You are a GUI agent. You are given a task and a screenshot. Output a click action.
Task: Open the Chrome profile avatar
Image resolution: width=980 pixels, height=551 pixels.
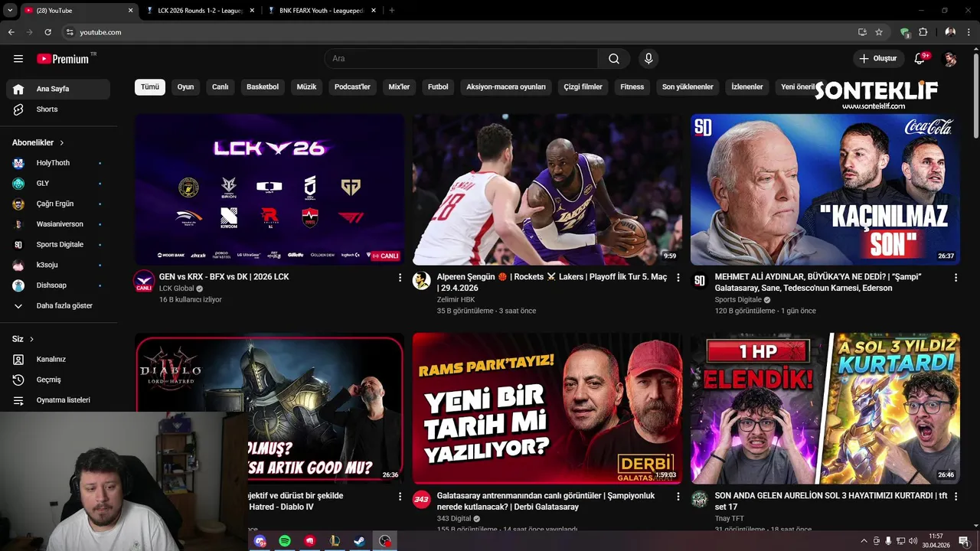click(950, 32)
